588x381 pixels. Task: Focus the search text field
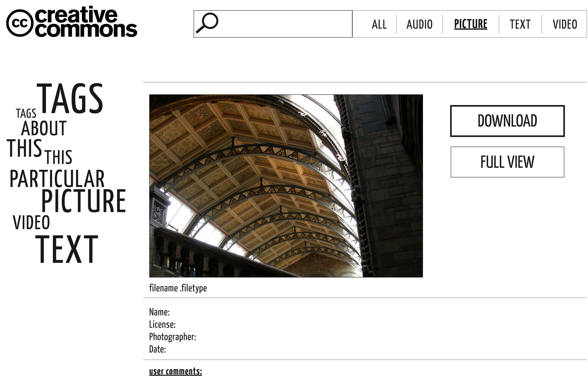(273, 24)
